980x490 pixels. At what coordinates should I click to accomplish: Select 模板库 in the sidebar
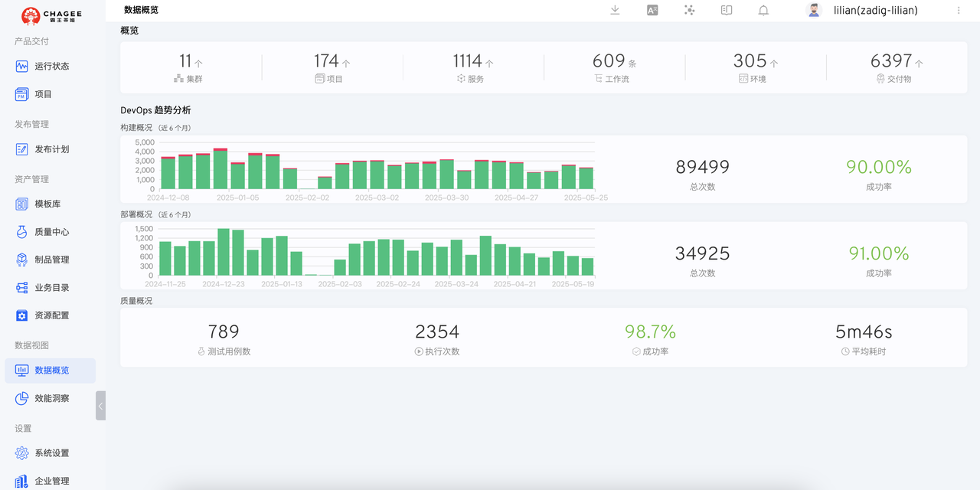click(47, 204)
